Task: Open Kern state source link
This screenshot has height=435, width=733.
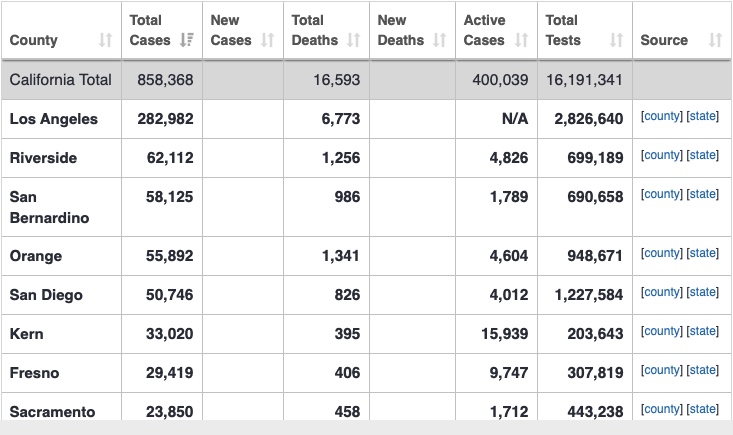Action: pos(703,331)
